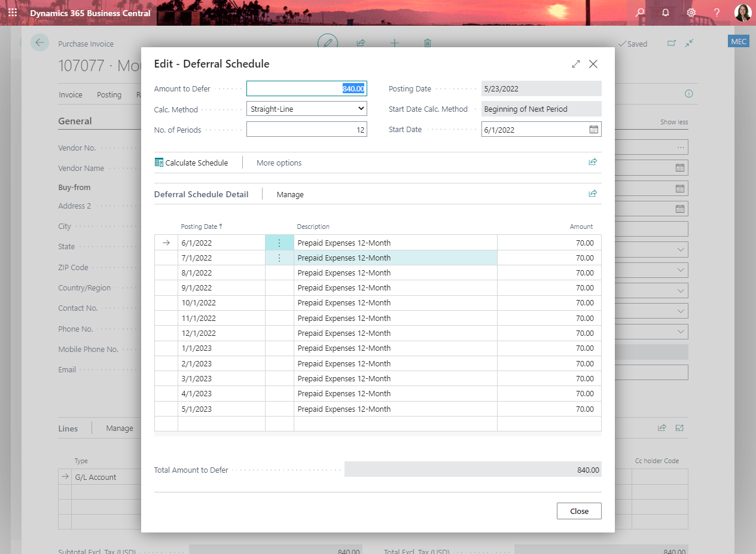Viewport: 756px width, 554px height.
Task: Expand the Lines section full-screen icon
Action: click(x=679, y=428)
